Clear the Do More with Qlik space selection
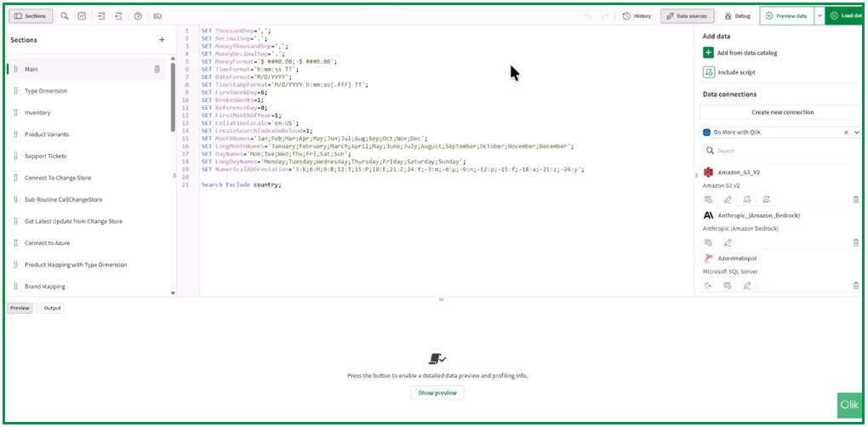 click(x=845, y=133)
